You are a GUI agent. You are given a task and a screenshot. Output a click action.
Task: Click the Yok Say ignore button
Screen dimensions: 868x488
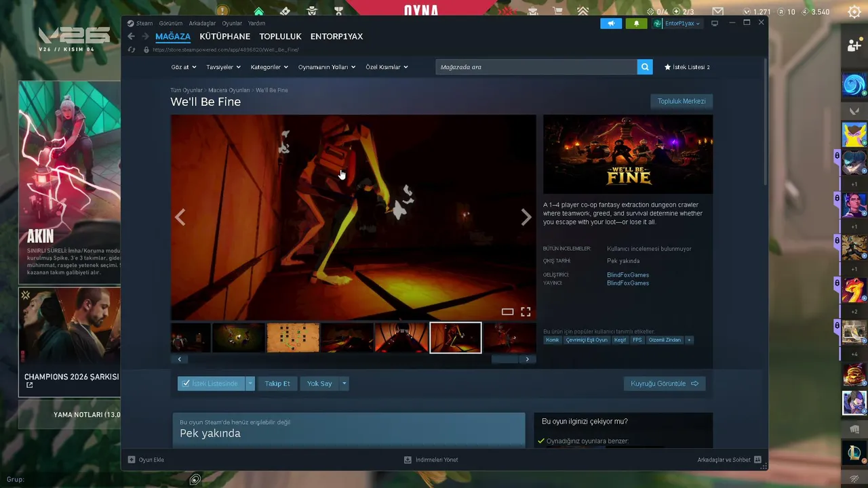[319, 384]
